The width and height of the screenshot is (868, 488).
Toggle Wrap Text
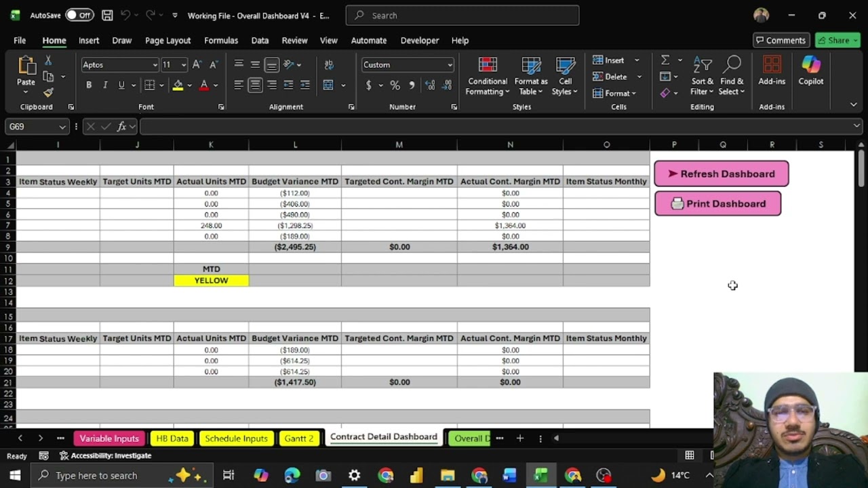(x=329, y=64)
